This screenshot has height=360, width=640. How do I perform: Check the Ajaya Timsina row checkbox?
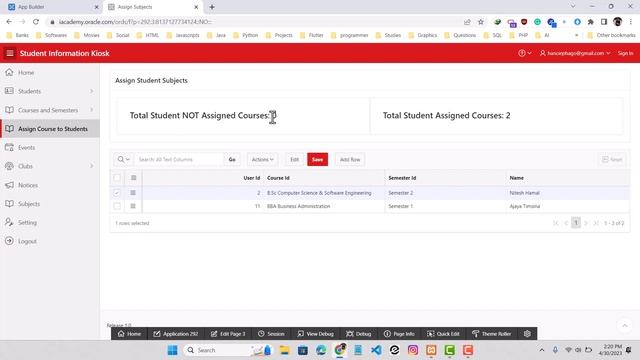click(117, 206)
